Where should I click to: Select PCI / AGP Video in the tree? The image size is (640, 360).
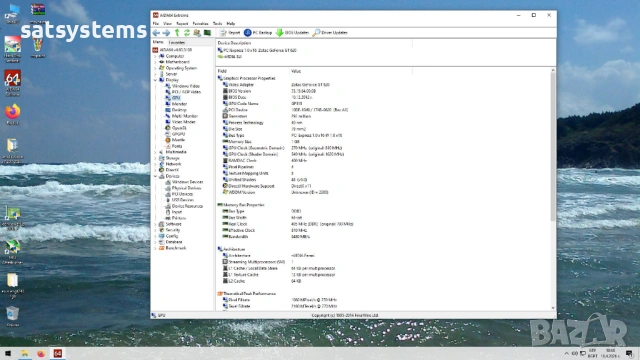[x=183, y=92]
